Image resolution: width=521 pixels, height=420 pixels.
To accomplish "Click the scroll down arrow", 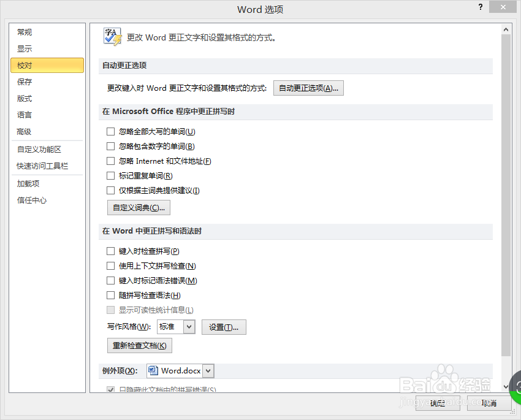I will click(x=506, y=386).
